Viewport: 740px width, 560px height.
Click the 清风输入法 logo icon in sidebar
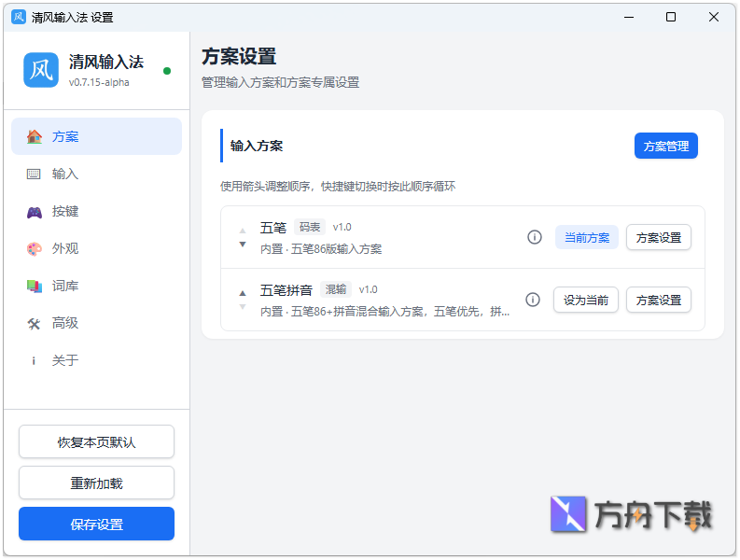coord(41,70)
